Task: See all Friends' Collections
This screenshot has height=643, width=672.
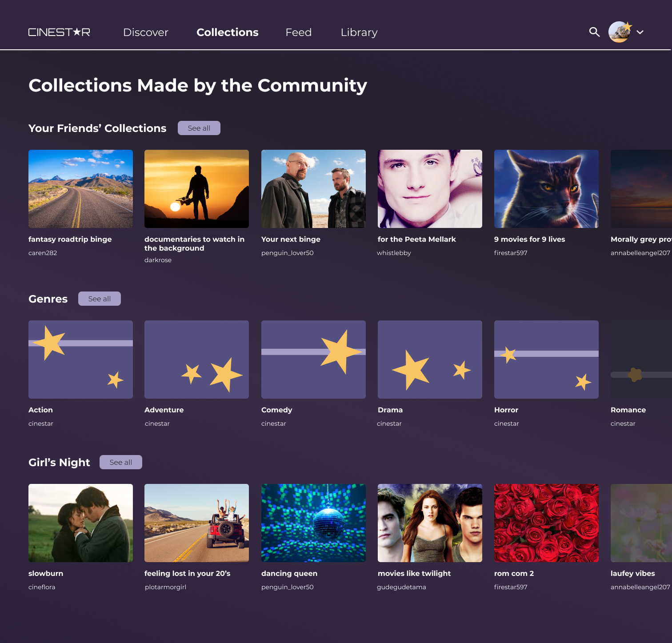Action: click(199, 128)
